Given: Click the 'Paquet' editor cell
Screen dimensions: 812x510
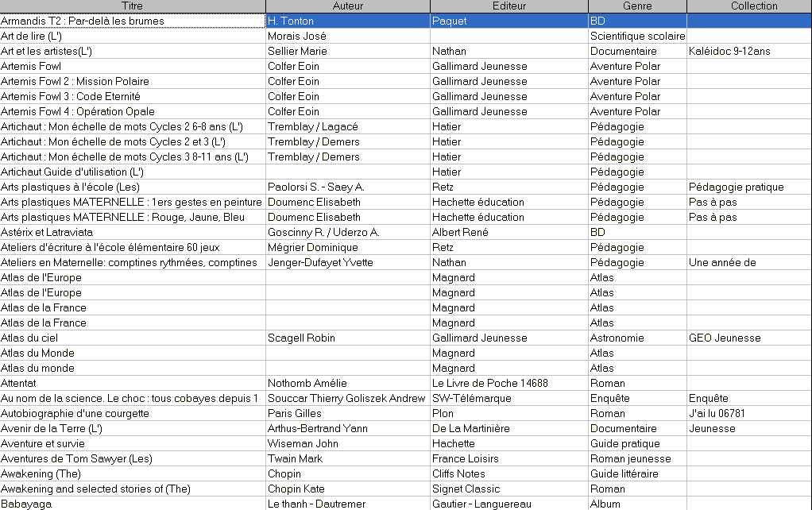Looking at the screenshot, I should [x=449, y=21].
